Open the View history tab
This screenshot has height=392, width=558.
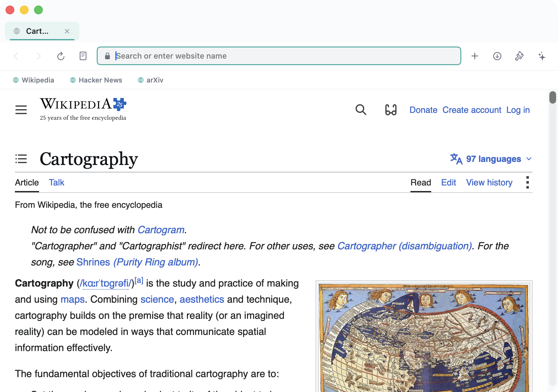[489, 182]
